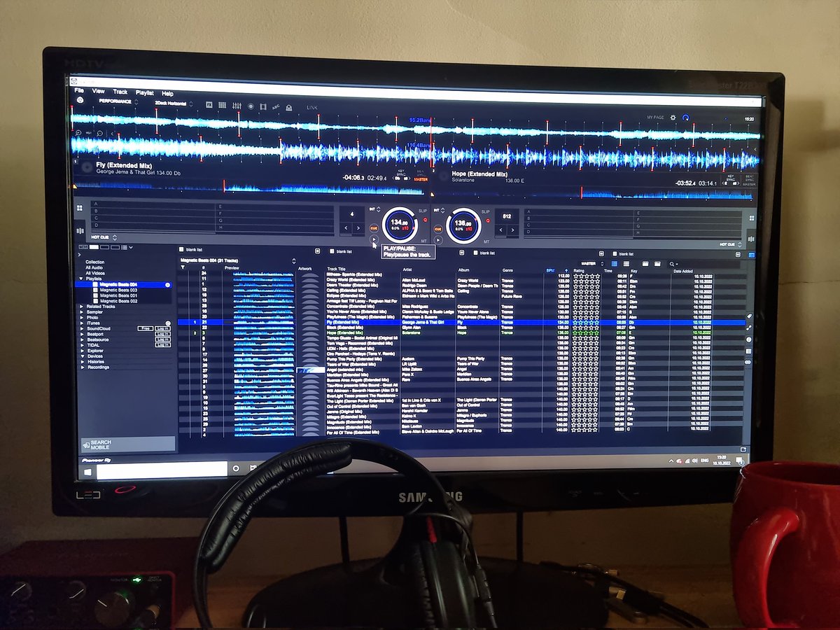Viewport: 840px width, 630px height.
Task: Open the MASTER dropdown above track list
Action: point(592,264)
